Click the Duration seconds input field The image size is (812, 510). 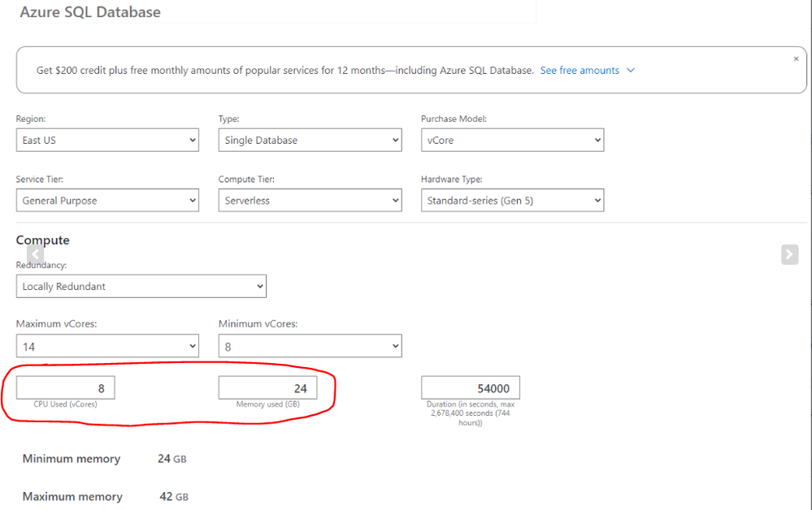click(471, 388)
